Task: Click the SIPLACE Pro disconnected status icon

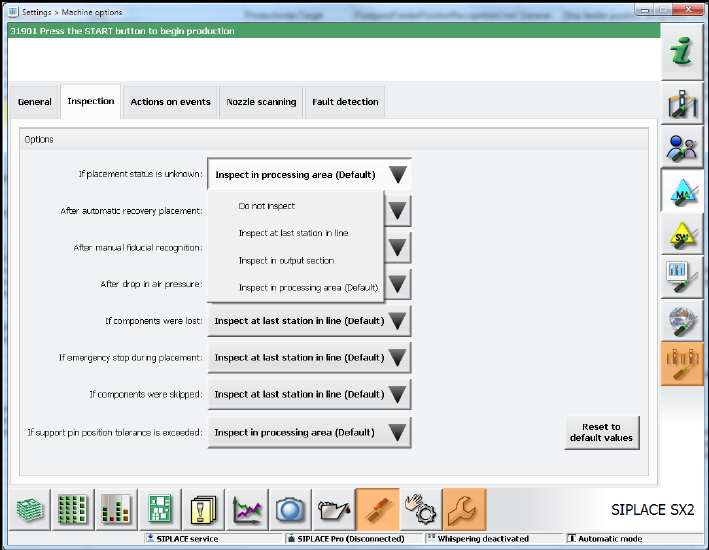Action: 292,538
